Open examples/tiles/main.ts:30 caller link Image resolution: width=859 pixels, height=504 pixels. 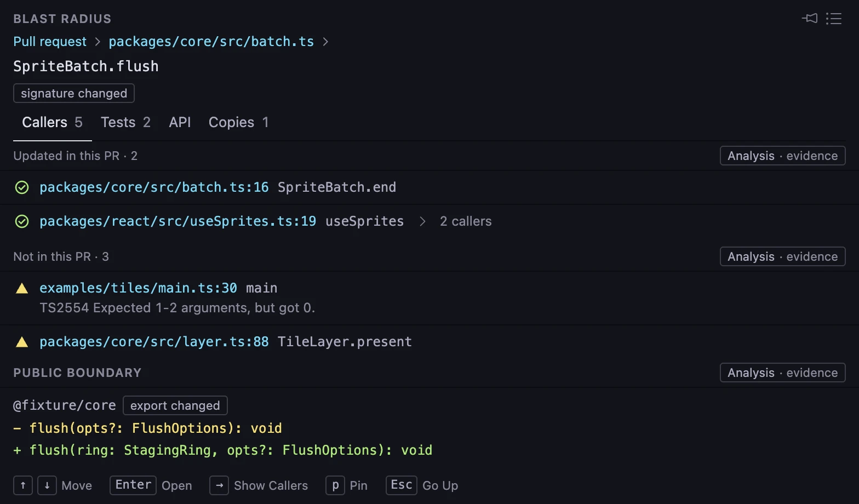[x=138, y=288]
